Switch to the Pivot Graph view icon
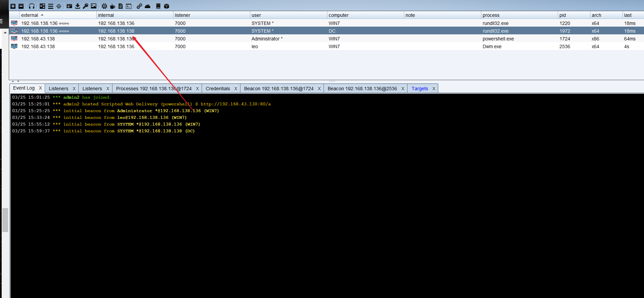 [x=42, y=6]
